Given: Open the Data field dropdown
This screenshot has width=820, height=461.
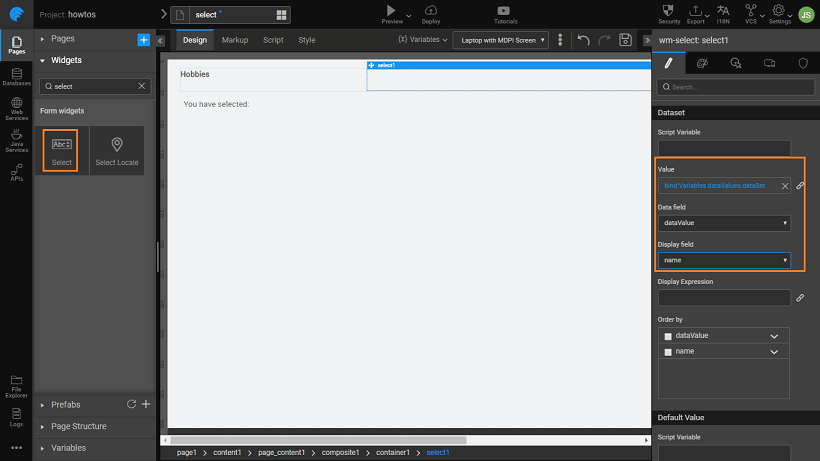Looking at the screenshot, I should click(724, 223).
